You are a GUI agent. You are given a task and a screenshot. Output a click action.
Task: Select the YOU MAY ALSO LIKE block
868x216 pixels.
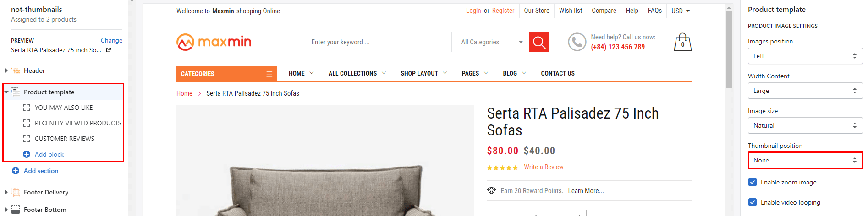pyautogui.click(x=63, y=108)
